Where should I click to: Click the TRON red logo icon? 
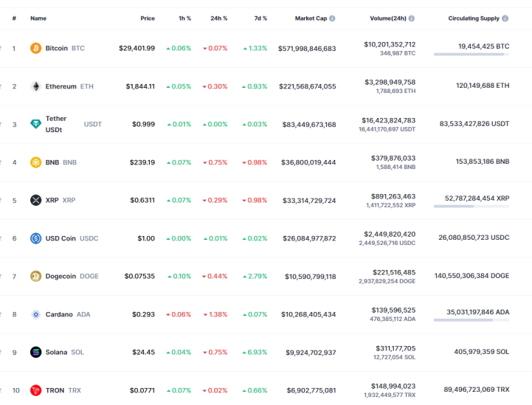click(x=35, y=390)
